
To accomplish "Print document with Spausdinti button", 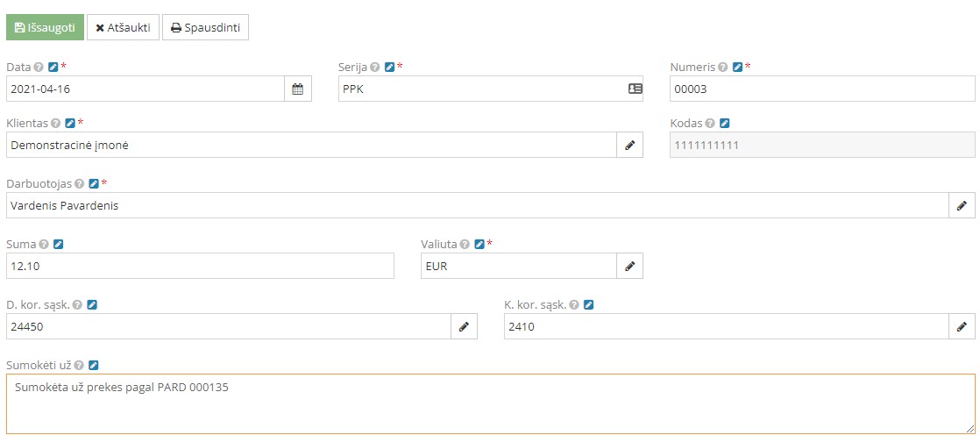I will point(205,27).
